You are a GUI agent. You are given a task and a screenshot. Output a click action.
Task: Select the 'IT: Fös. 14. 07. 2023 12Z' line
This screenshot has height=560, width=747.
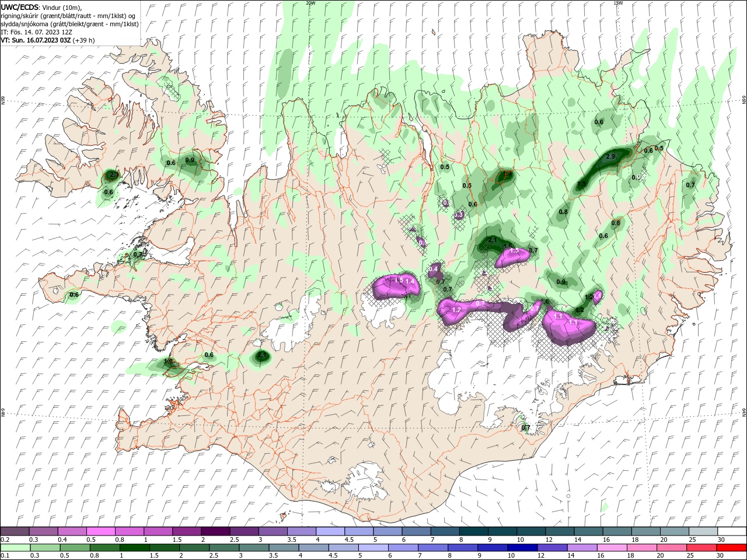pos(37,32)
